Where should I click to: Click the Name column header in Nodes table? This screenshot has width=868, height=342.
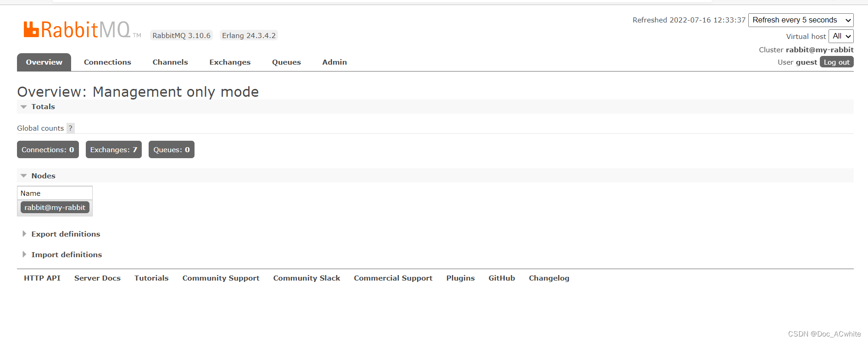(x=55, y=193)
